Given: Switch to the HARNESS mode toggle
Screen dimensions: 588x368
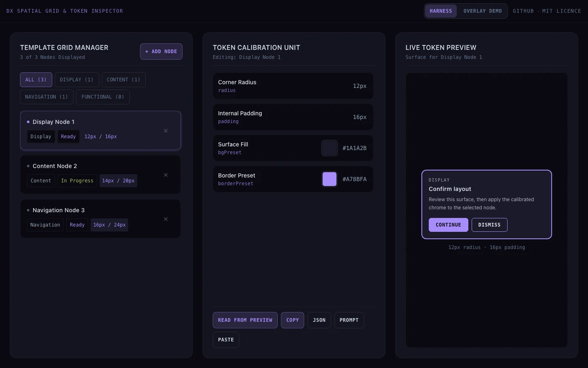Looking at the screenshot, I should coord(441,11).
